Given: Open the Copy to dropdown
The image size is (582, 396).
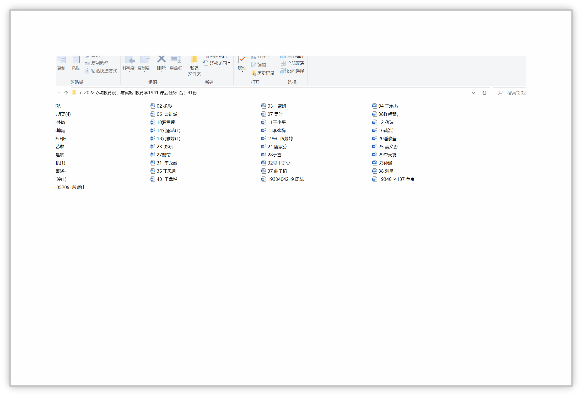Looking at the screenshot, I should (144, 63).
